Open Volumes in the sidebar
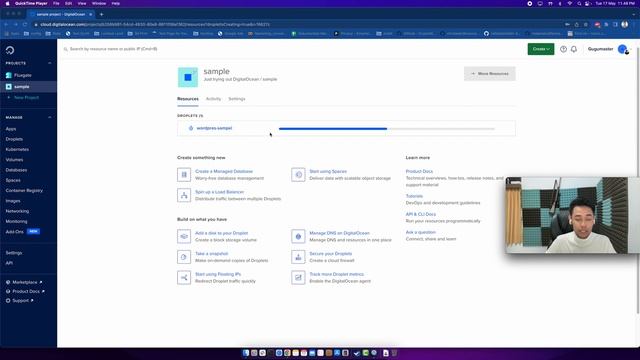This screenshot has width=640, height=360. click(x=14, y=160)
